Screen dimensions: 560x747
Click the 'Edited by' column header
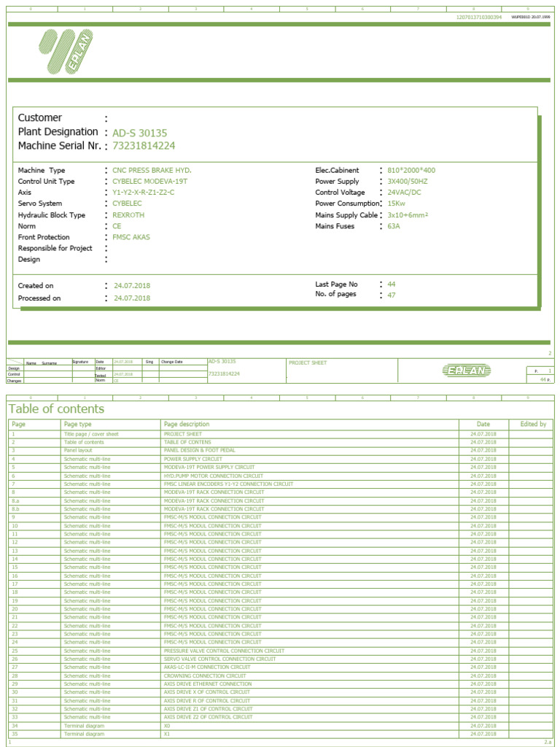click(x=533, y=424)
